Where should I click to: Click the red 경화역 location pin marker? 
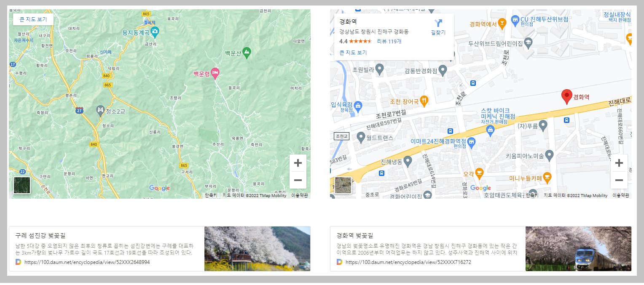pos(567,96)
